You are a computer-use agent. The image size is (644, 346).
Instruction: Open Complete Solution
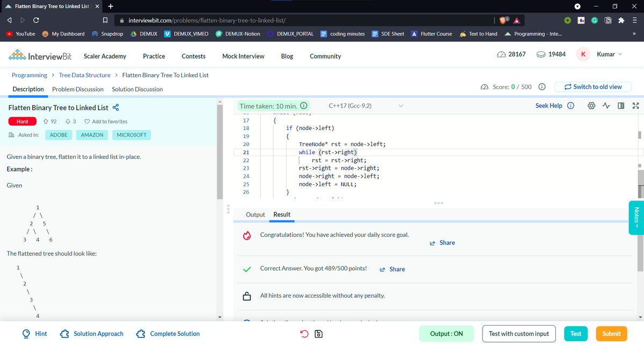[x=169, y=334]
